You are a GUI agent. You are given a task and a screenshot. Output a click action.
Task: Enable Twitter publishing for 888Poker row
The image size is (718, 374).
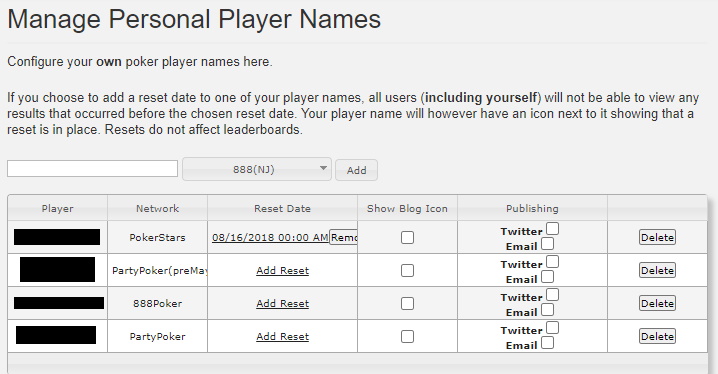tap(552, 295)
